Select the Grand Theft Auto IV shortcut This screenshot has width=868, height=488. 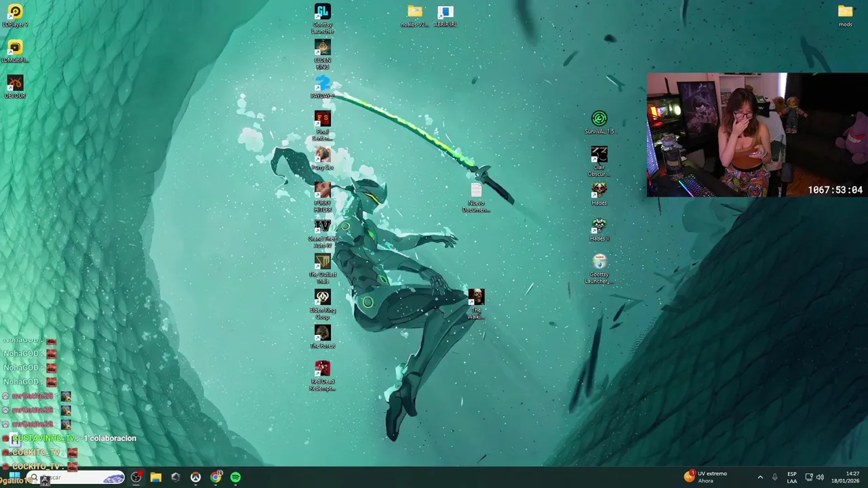[322, 233]
